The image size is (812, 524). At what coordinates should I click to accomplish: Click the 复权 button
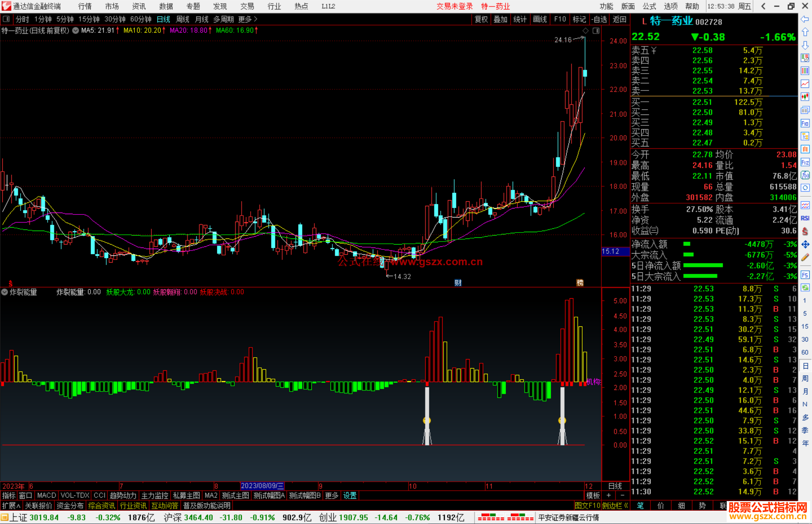[x=481, y=19]
